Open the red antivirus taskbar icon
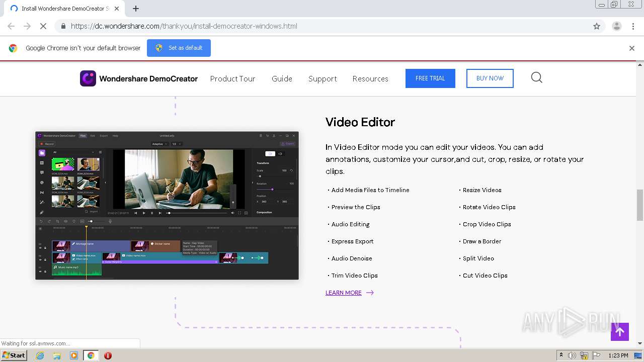Image resolution: width=644 pixels, height=362 pixels. [108, 355]
